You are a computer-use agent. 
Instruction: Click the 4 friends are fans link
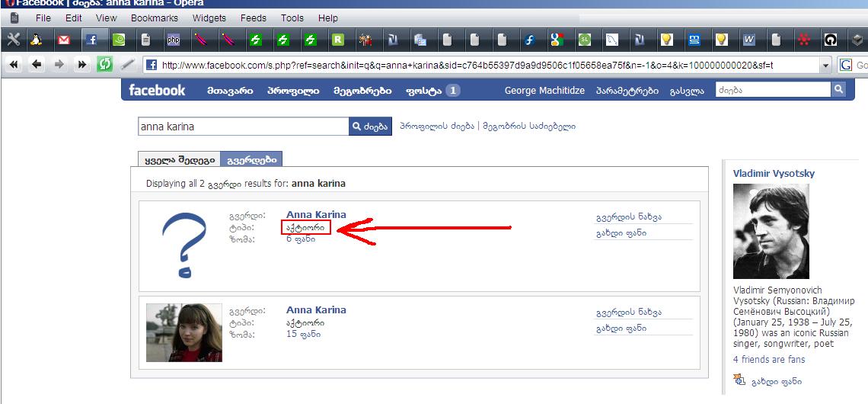click(x=769, y=360)
